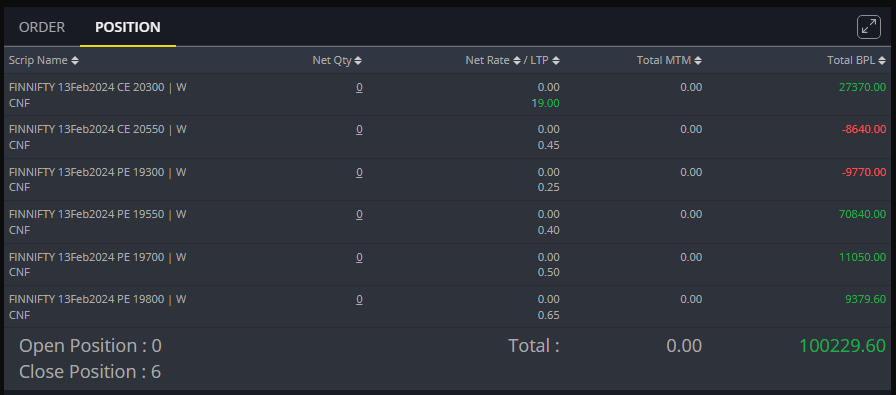Open net qty link for CE 20550

pyautogui.click(x=359, y=130)
